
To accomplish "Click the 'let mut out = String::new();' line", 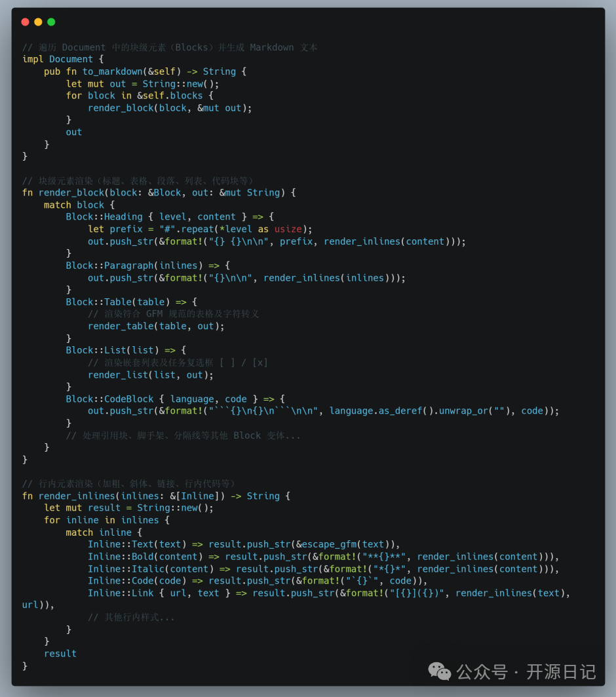I will pyautogui.click(x=142, y=83).
